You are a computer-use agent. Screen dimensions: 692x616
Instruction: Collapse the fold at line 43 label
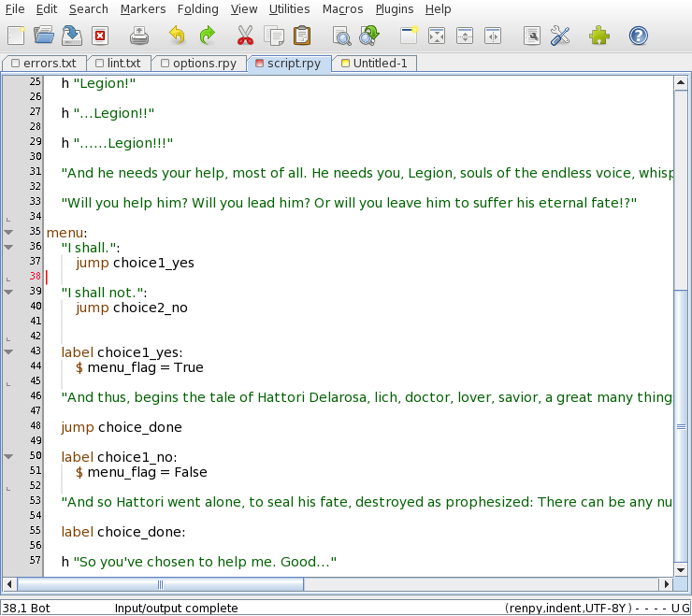click(8, 351)
